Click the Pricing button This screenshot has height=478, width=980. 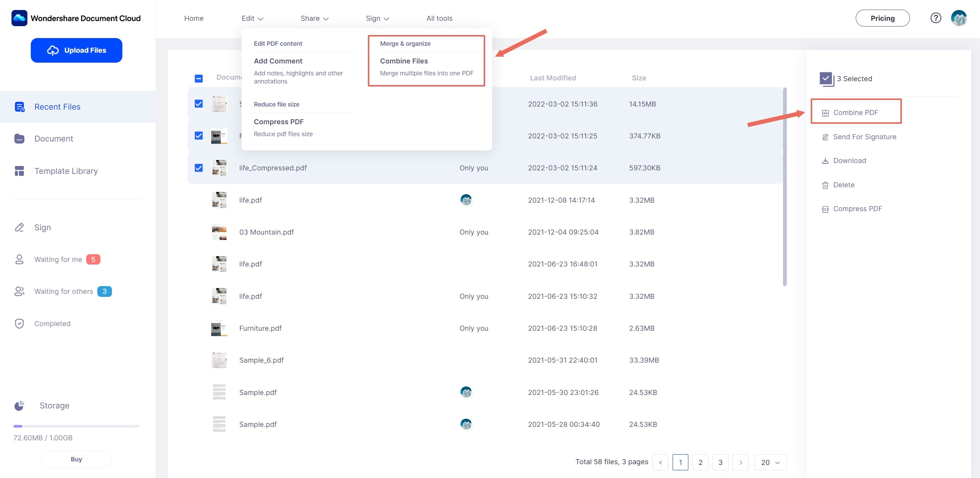click(x=883, y=18)
